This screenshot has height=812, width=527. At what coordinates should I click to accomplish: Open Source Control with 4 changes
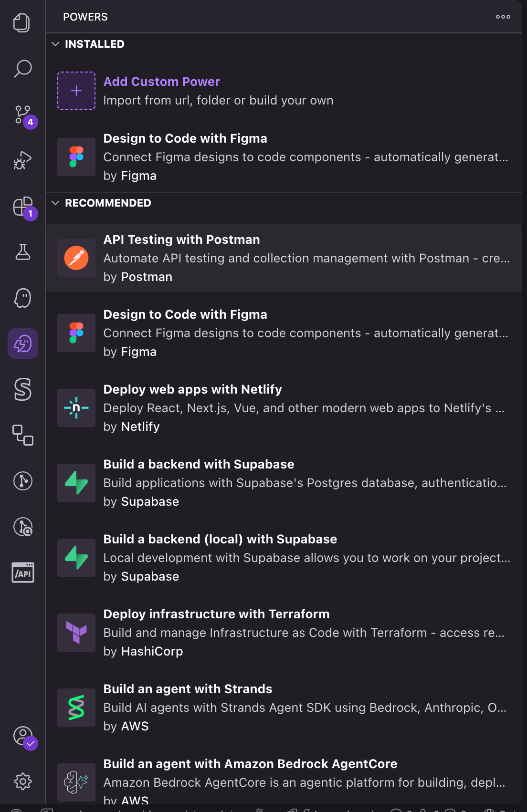point(22,115)
